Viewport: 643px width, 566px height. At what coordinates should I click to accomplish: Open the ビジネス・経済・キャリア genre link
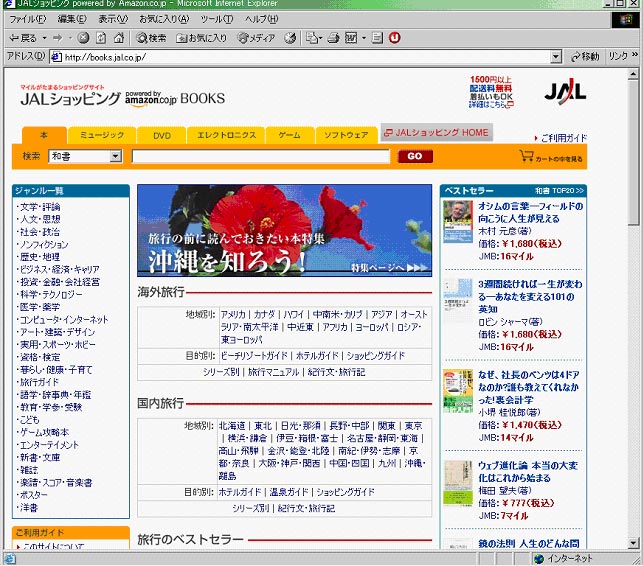click(x=59, y=269)
